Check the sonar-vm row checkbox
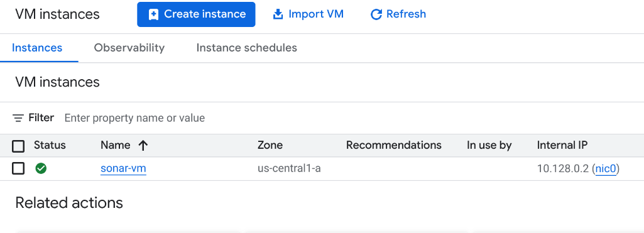644x233 pixels. coord(18,168)
